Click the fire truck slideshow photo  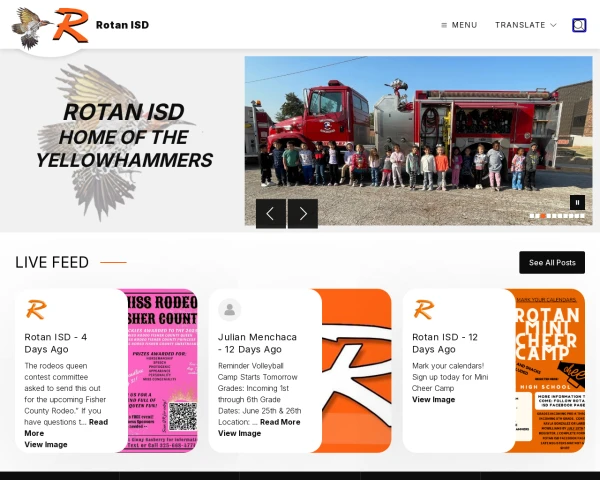coord(418,141)
